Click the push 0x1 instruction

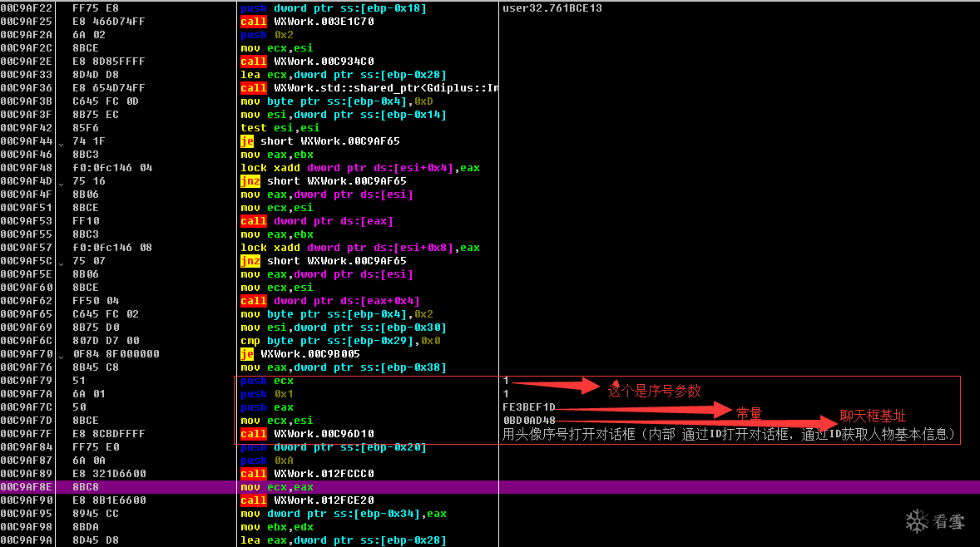(x=267, y=394)
